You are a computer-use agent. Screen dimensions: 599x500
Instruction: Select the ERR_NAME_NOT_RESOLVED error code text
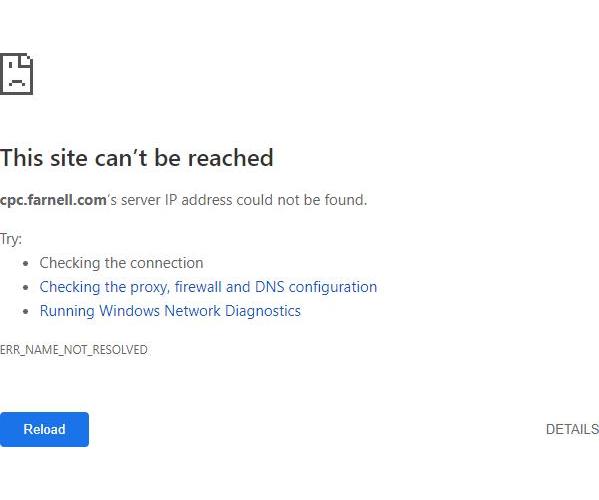pos(74,350)
